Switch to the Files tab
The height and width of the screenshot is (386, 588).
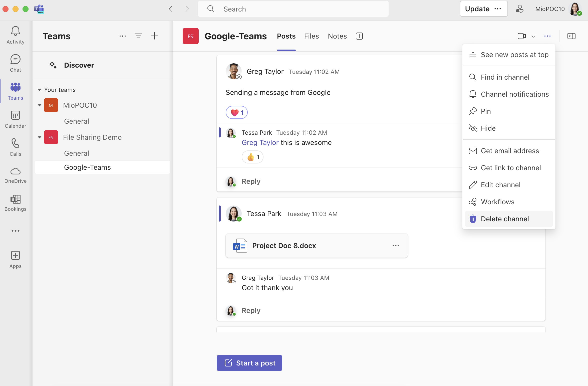(x=311, y=36)
